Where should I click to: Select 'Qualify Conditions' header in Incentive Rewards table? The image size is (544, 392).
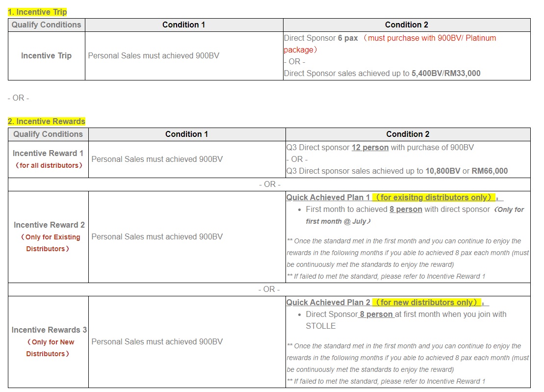48,134
